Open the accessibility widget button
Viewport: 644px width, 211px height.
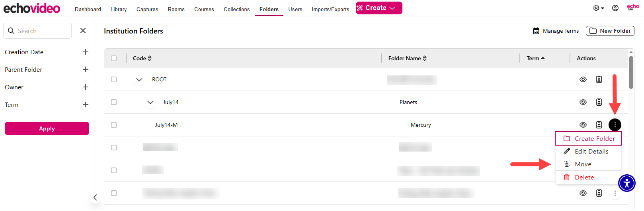[627, 183]
